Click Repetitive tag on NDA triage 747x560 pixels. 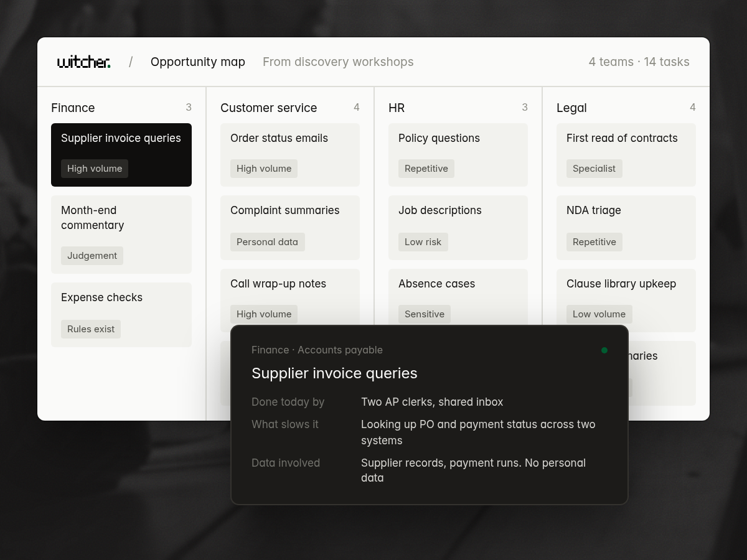(594, 242)
